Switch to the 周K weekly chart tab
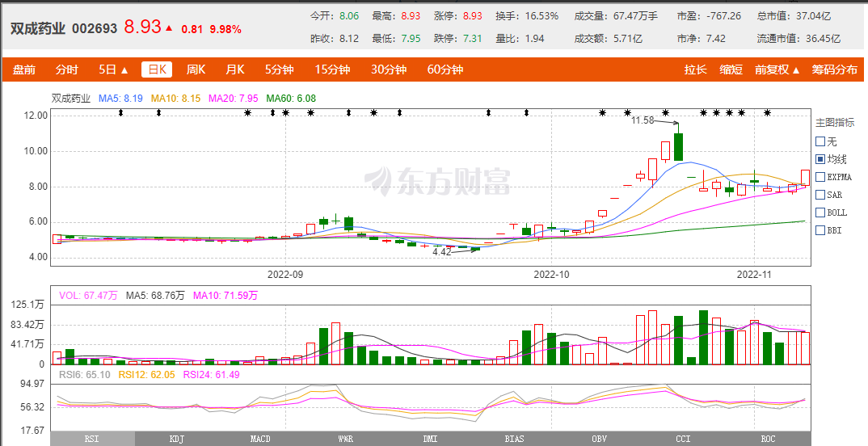 coord(196,69)
